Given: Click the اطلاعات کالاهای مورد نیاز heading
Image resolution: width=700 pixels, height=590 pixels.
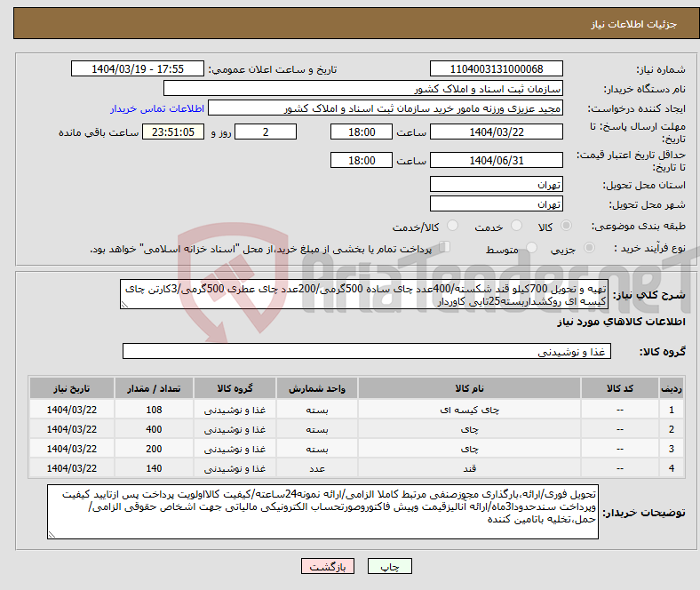Looking at the screenshot, I should pos(621,322).
